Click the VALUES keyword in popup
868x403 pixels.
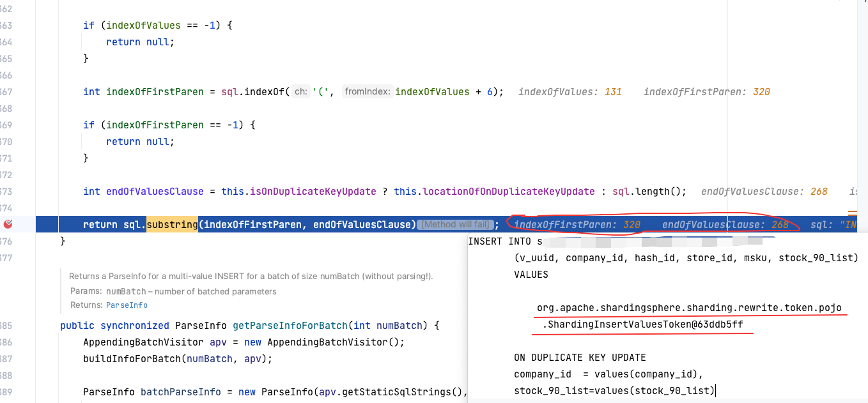531,275
